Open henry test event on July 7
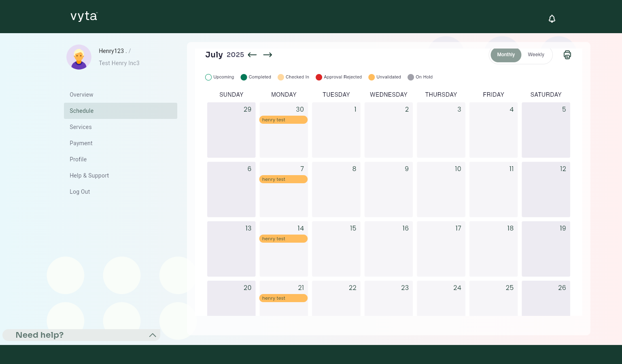 pos(283,179)
